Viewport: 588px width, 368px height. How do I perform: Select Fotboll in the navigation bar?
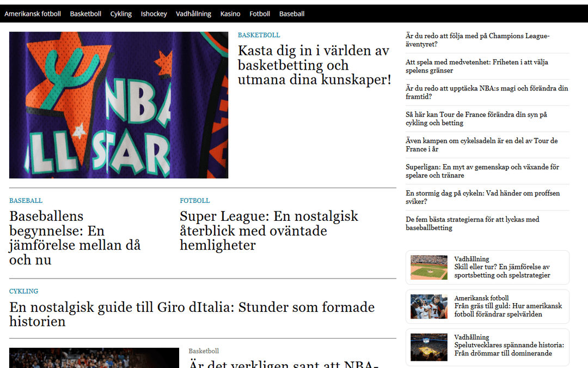pyautogui.click(x=260, y=14)
